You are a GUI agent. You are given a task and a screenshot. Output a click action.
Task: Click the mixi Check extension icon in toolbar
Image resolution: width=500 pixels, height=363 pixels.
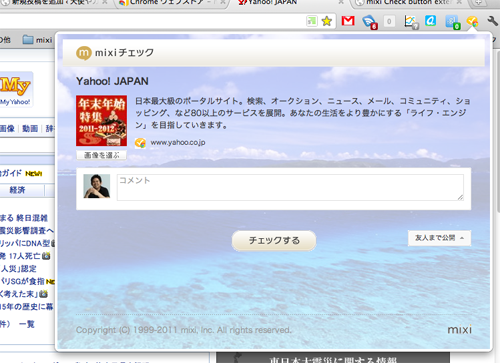(x=472, y=22)
